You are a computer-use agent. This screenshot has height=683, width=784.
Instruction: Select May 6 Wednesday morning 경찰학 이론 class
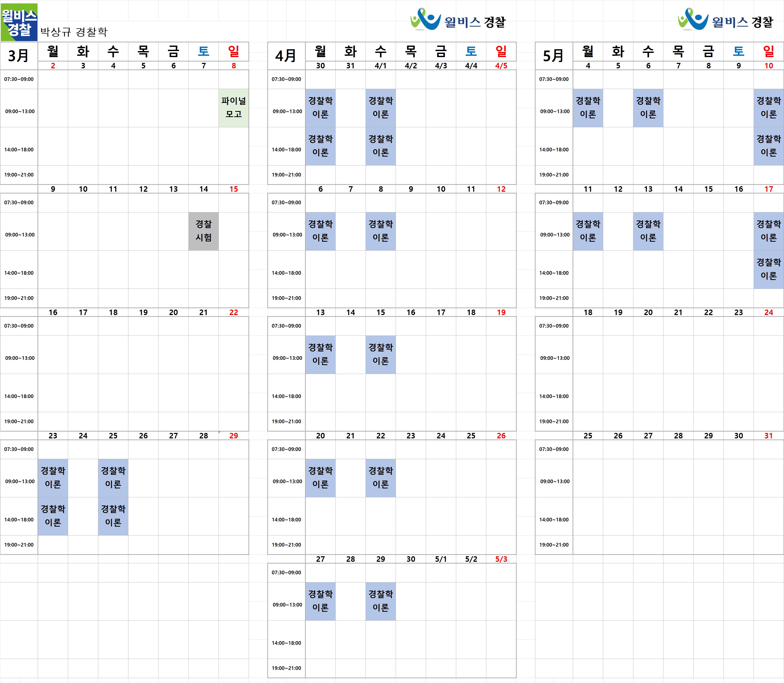point(648,108)
